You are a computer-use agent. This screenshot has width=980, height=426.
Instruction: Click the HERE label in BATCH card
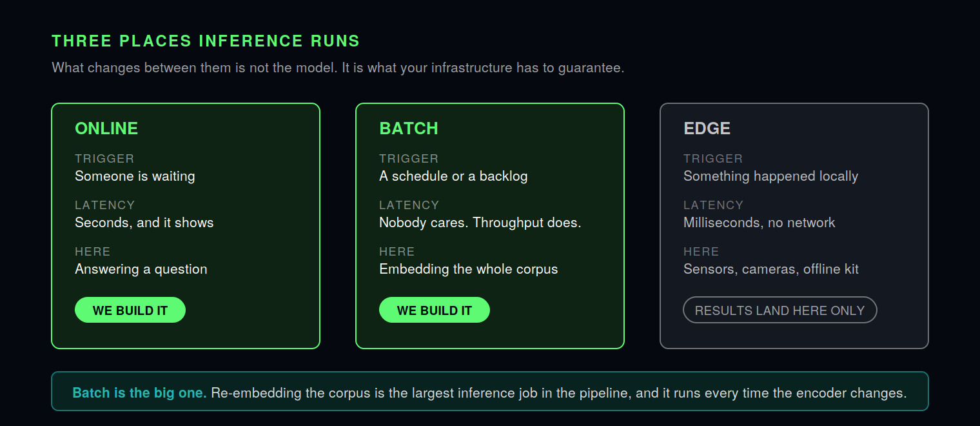click(x=397, y=252)
